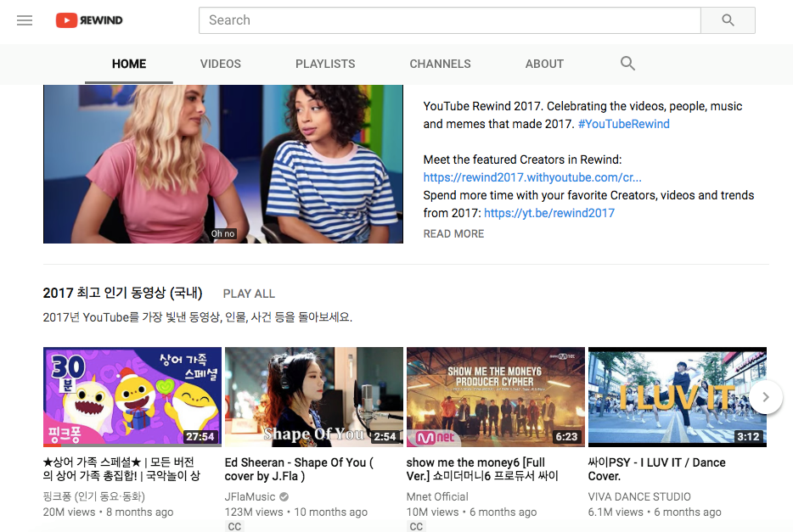Image resolution: width=793 pixels, height=532 pixels.
Task: Open Show Me The Money6 Cypher thumbnail
Action: (496, 397)
